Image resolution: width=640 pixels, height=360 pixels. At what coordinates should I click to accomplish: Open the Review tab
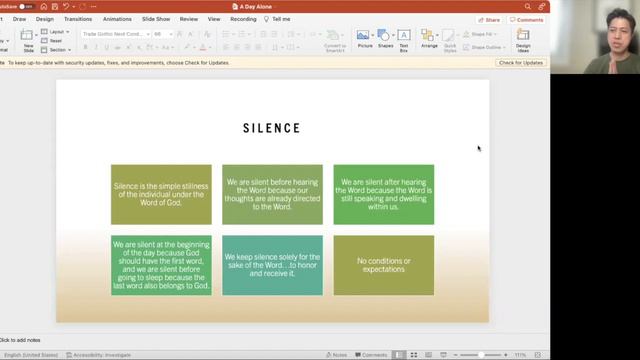(x=189, y=19)
